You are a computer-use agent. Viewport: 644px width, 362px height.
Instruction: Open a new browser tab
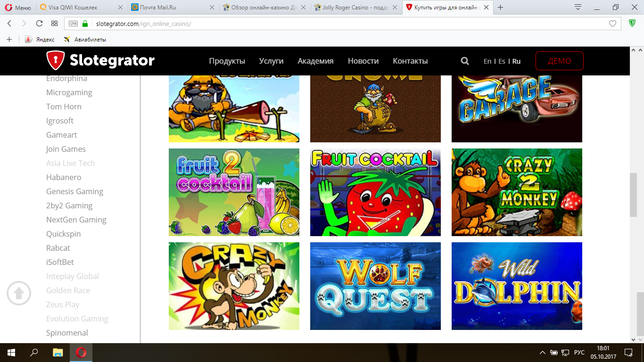500,8
